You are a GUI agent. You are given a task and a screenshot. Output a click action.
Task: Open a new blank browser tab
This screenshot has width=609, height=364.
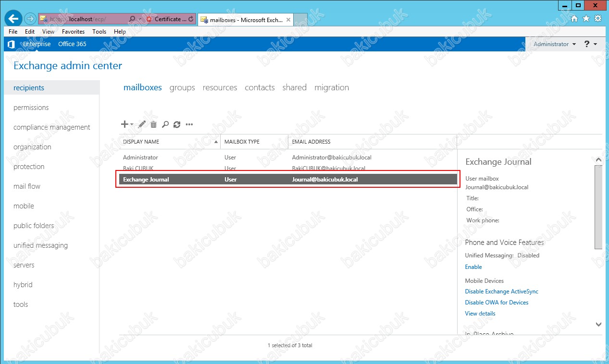coord(300,20)
